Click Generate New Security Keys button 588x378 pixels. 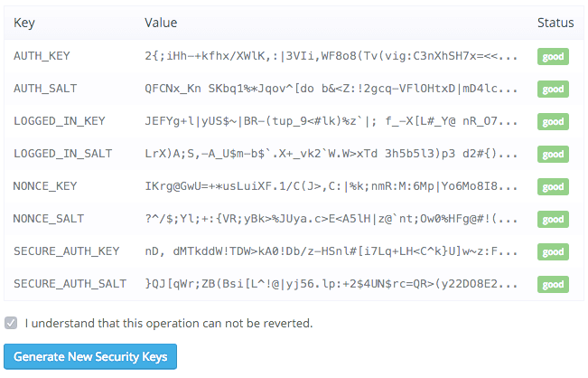point(90,356)
